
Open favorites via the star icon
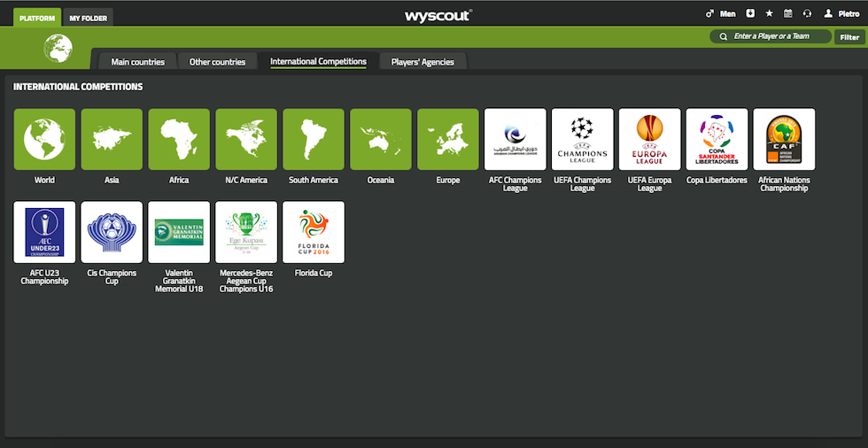click(769, 13)
